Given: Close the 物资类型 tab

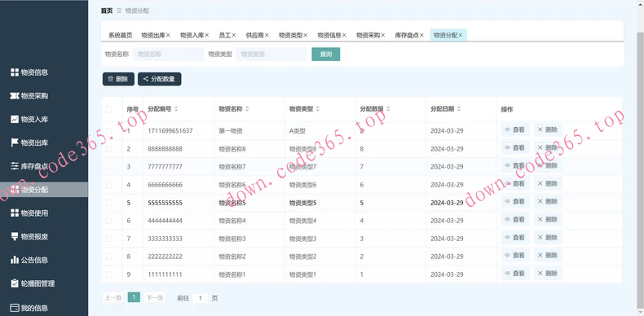Looking at the screenshot, I should [x=306, y=35].
